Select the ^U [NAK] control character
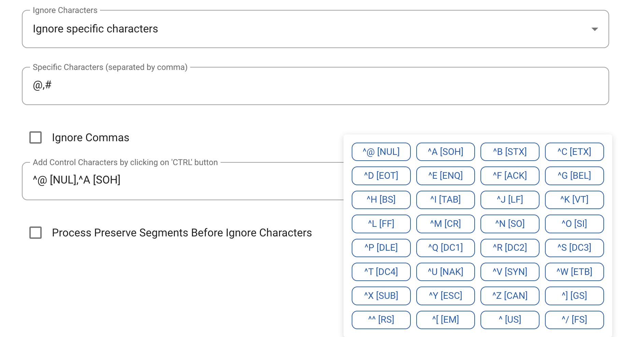This screenshot has width=644, height=337. coord(445,272)
